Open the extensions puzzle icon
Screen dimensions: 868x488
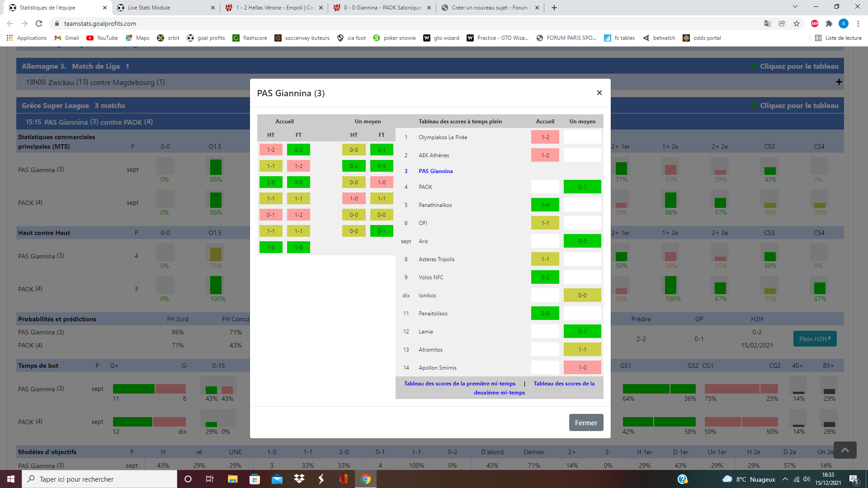829,23
